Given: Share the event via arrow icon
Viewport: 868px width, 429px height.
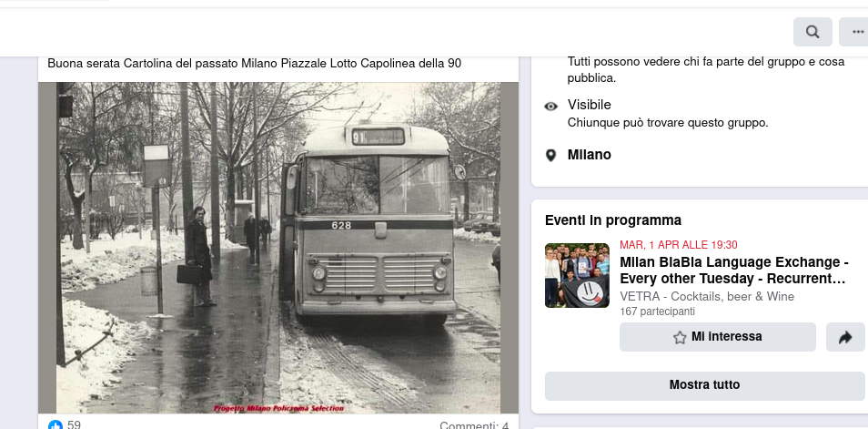Looking at the screenshot, I should (845, 337).
